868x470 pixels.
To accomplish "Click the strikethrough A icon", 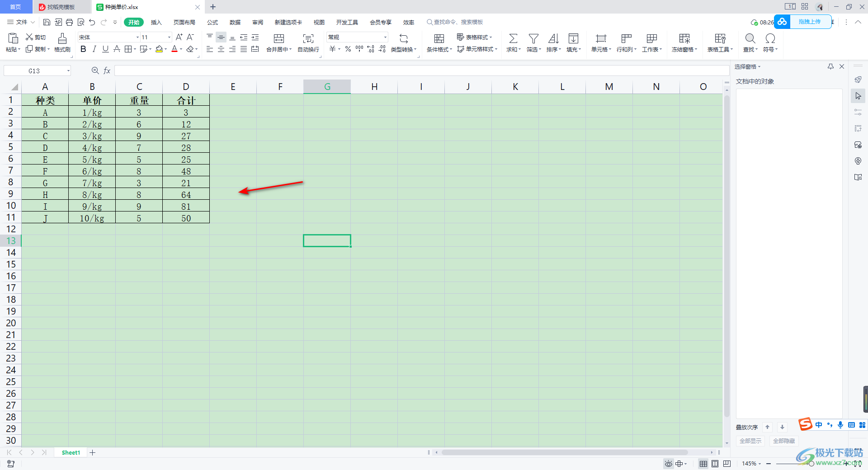I will click(117, 49).
